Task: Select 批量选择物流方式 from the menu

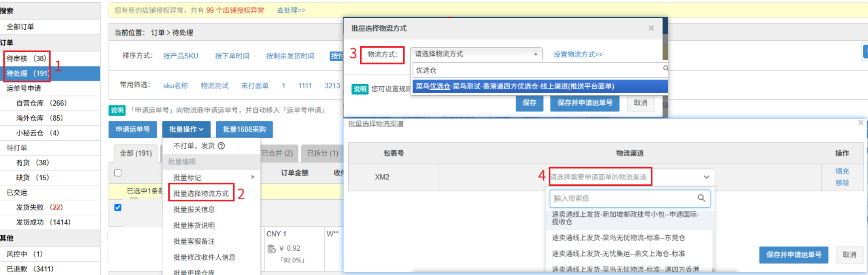Action: pyautogui.click(x=201, y=193)
